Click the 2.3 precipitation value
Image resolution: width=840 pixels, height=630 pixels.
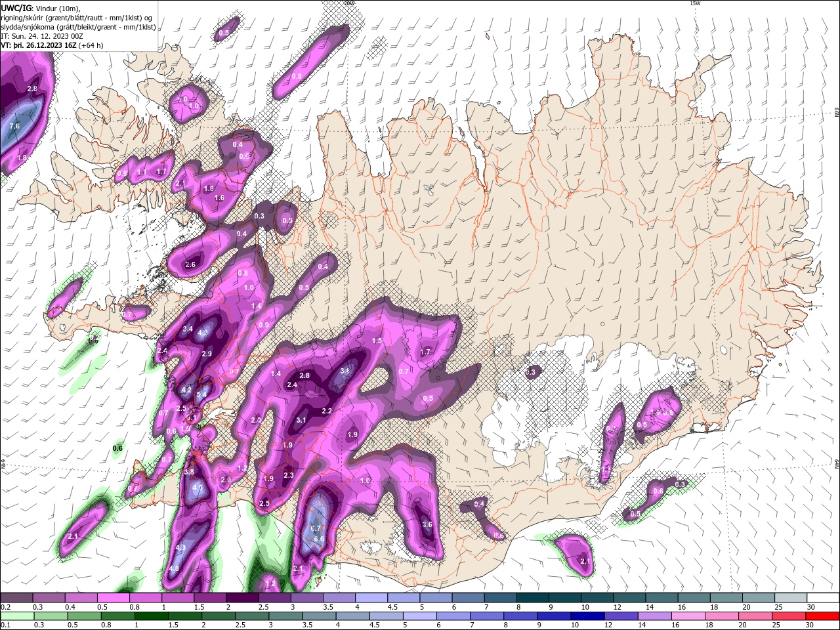click(288, 475)
